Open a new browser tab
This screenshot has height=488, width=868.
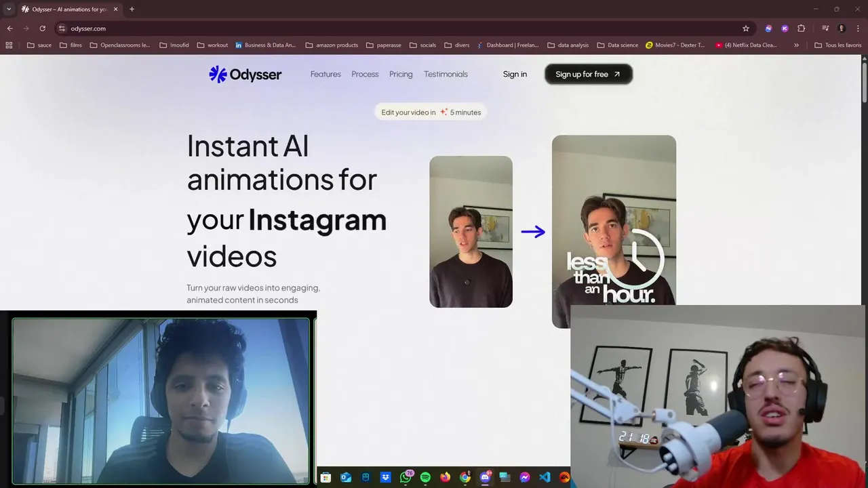pyautogui.click(x=132, y=9)
